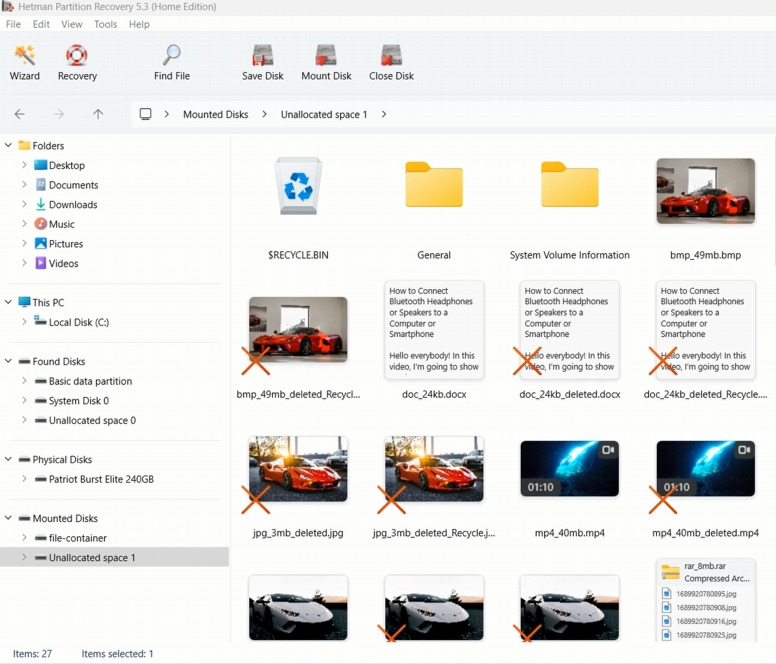Select bmp_49mb_deleted_Recycl... thumbnail

pos(298,330)
